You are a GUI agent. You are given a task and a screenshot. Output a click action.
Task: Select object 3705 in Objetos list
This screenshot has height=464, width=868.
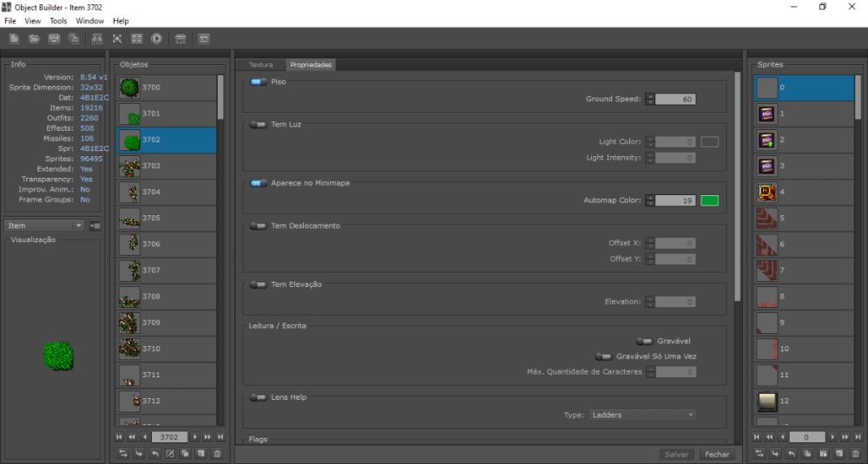coord(166,218)
